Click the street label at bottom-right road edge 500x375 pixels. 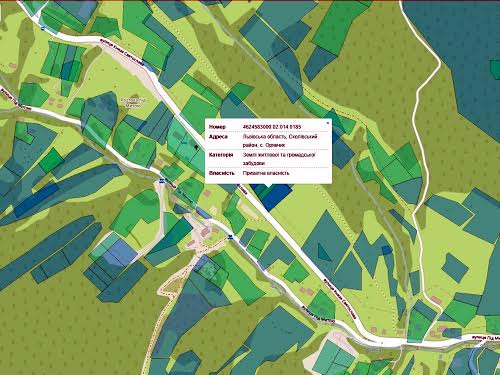click(485, 338)
